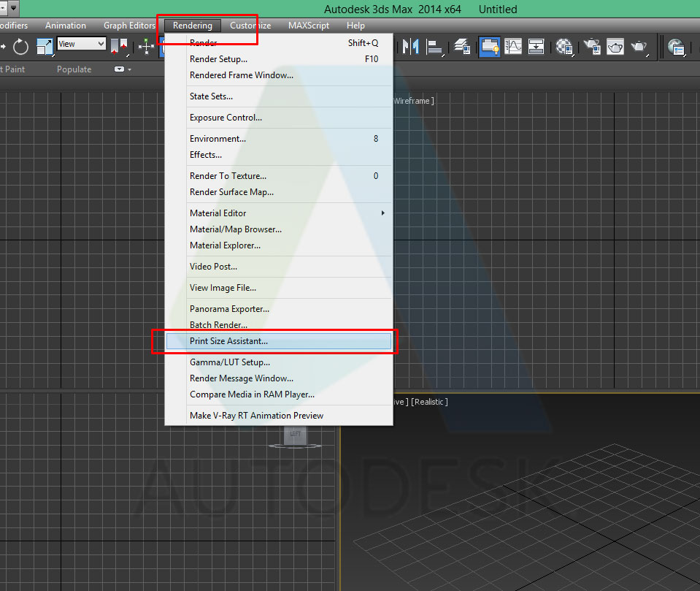Screen dimensions: 700x591
Task: Open the Schematic View icon
Action: coord(536,46)
